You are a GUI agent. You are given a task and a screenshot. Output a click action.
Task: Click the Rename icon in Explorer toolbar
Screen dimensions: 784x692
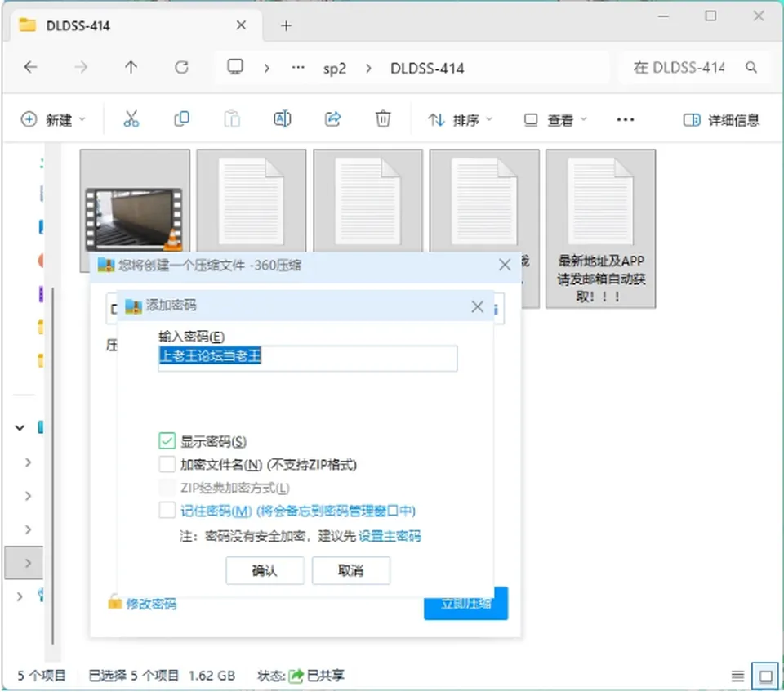[282, 119]
